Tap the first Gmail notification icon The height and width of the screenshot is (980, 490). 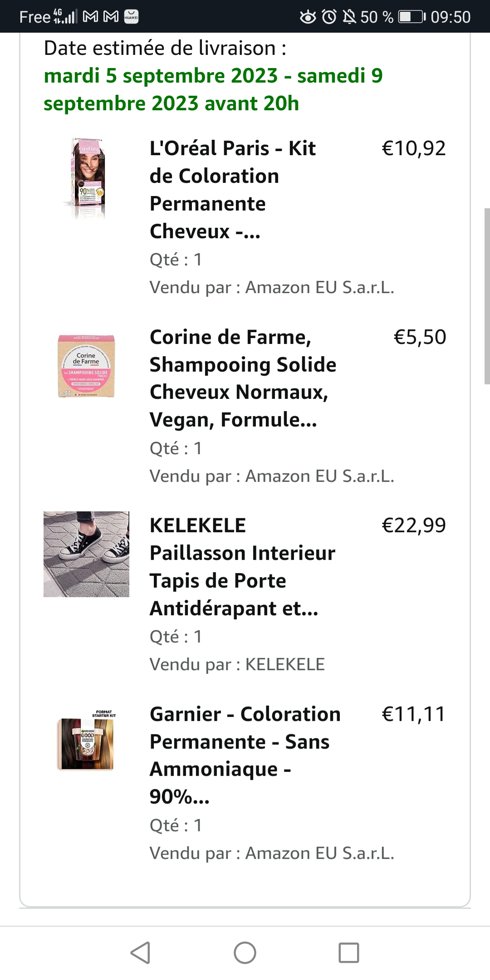[91, 17]
